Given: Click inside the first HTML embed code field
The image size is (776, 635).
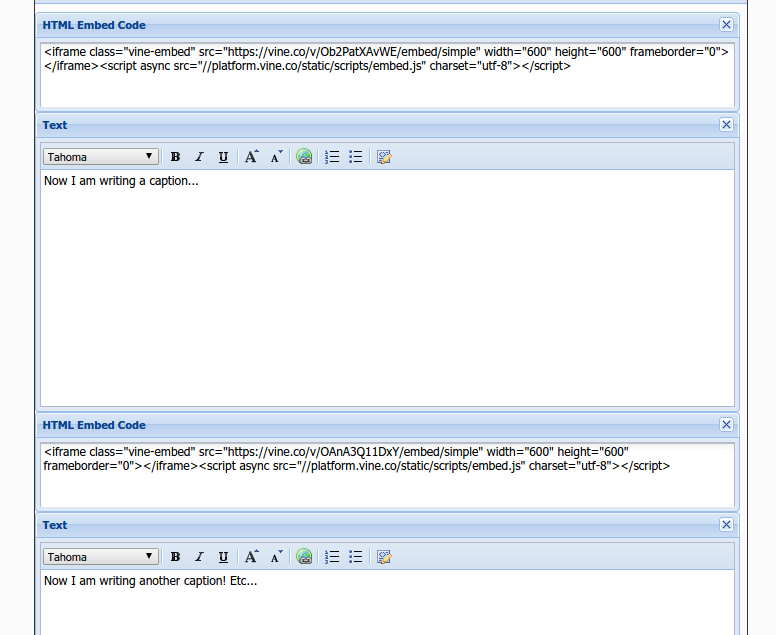Looking at the screenshot, I should pyautogui.click(x=386, y=85).
